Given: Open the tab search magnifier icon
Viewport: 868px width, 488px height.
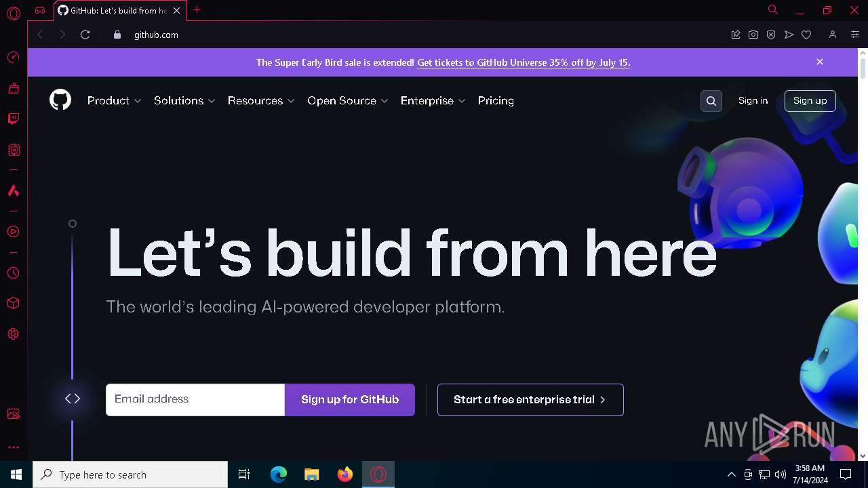Looking at the screenshot, I should [773, 9].
